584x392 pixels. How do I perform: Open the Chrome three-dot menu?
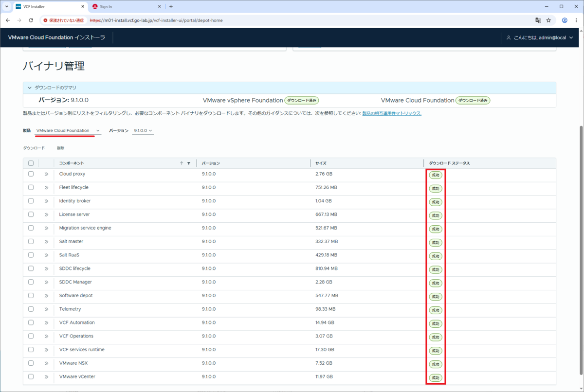[575, 20]
